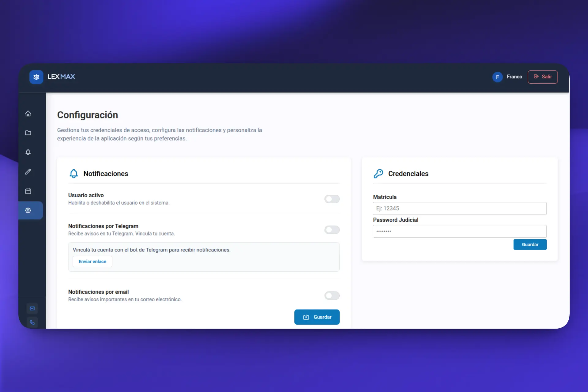Open the calendar section in sidebar

tap(28, 191)
